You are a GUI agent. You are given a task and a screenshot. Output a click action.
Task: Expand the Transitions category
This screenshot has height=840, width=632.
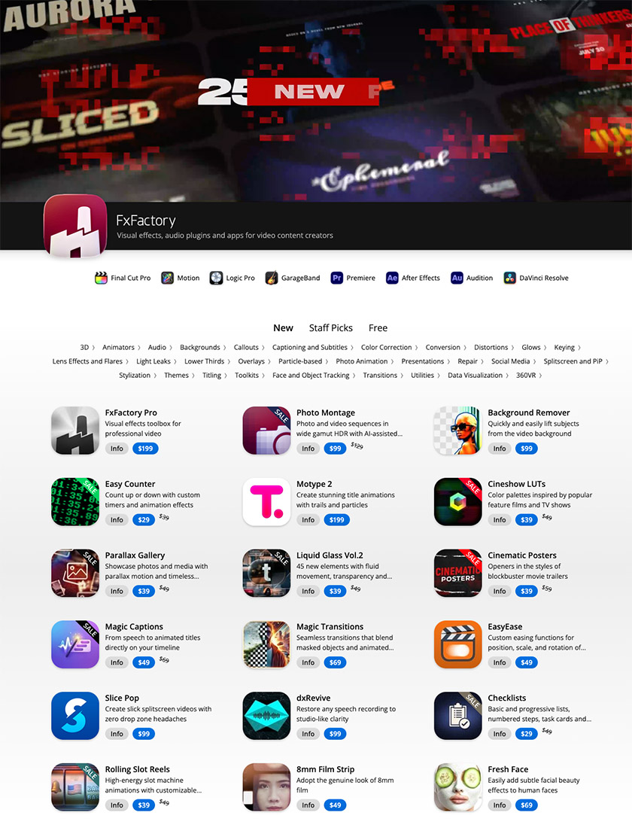[x=382, y=376]
